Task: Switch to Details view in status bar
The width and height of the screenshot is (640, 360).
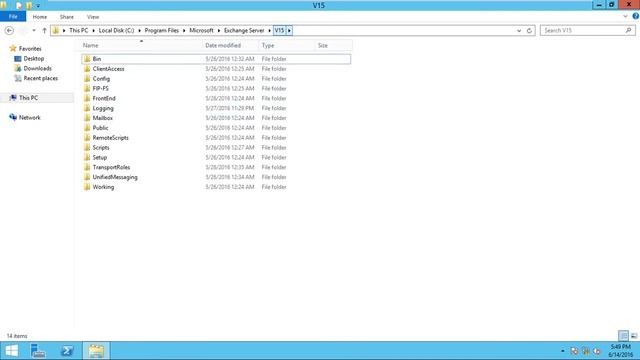Action: click(623, 336)
